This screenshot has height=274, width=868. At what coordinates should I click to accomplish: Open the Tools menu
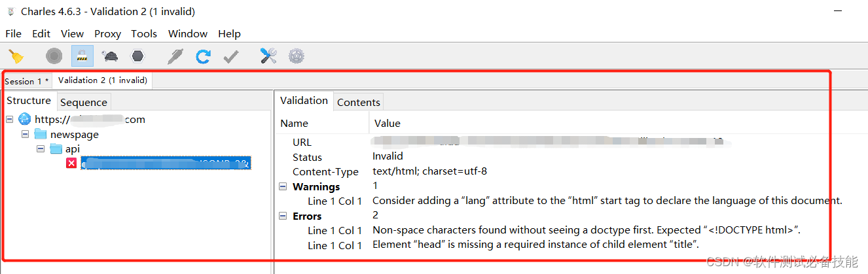(x=144, y=33)
